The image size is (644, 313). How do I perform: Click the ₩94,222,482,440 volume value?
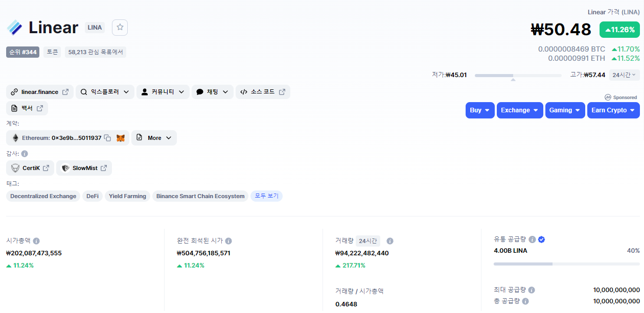[362, 253]
